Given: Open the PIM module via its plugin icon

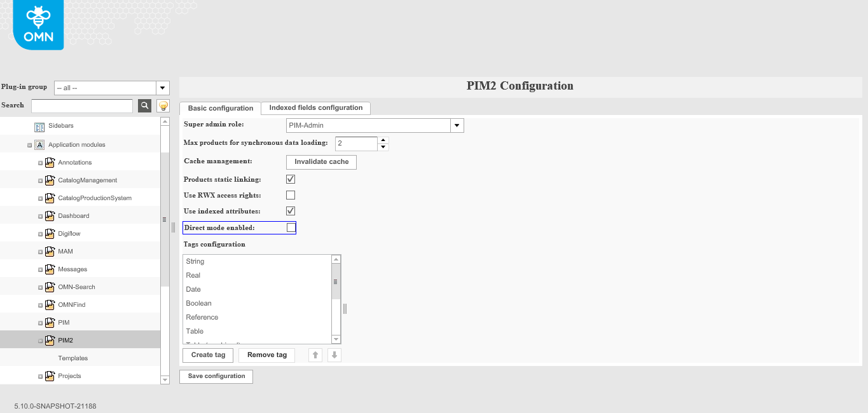Looking at the screenshot, I should (x=50, y=322).
